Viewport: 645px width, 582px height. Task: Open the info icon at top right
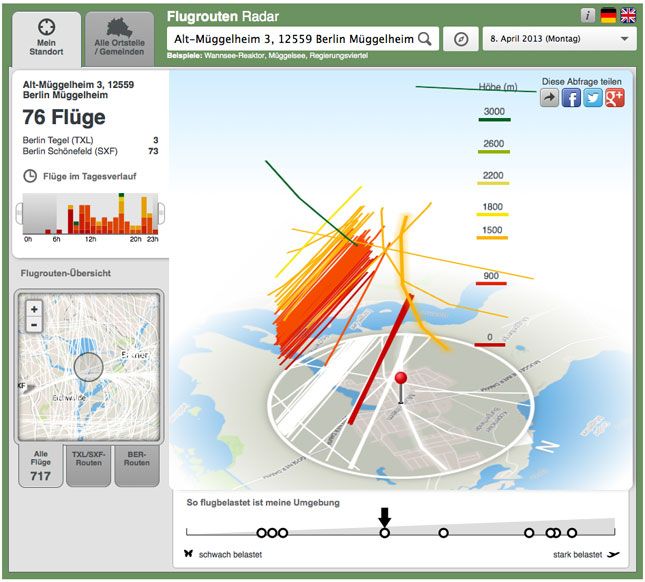tap(588, 15)
